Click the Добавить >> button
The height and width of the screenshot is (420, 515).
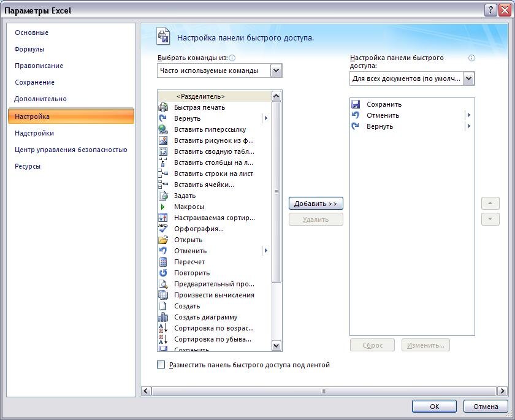pos(316,204)
